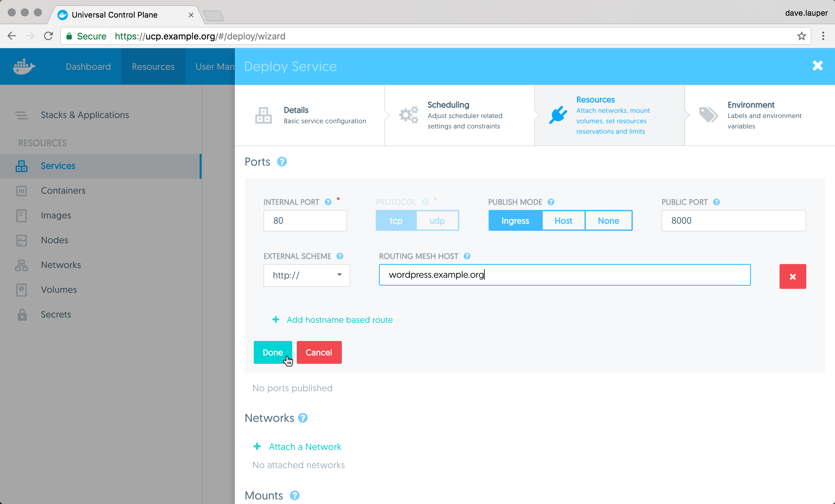
Task: Click the Public Port input field
Action: [733, 220]
